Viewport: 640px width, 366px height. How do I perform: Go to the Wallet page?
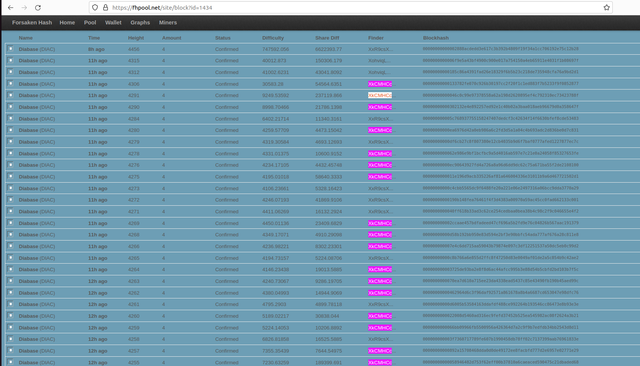(x=113, y=22)
